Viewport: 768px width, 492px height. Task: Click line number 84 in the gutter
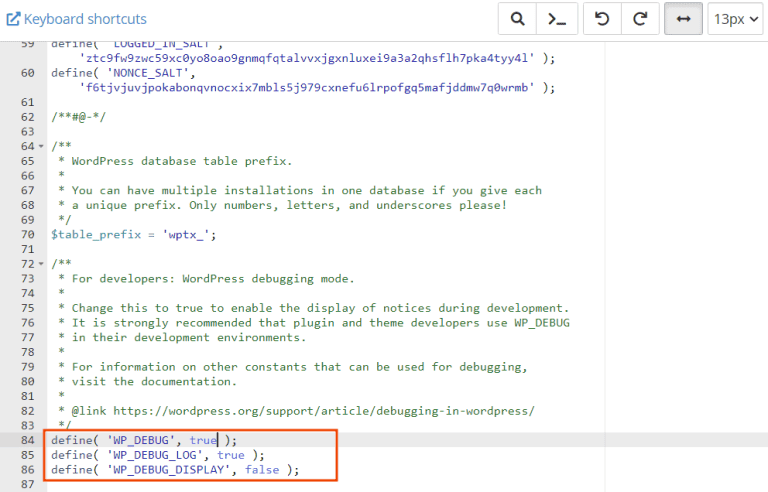point(27,440)
